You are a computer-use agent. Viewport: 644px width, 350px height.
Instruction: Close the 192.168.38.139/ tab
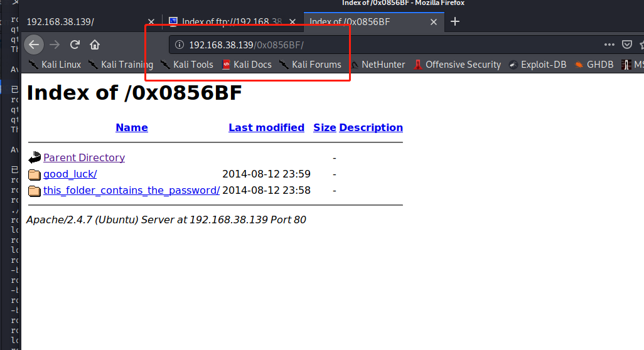(151, 22)
